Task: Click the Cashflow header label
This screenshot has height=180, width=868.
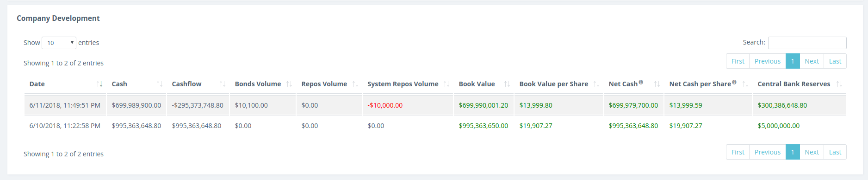Action: tap(186, 84)
